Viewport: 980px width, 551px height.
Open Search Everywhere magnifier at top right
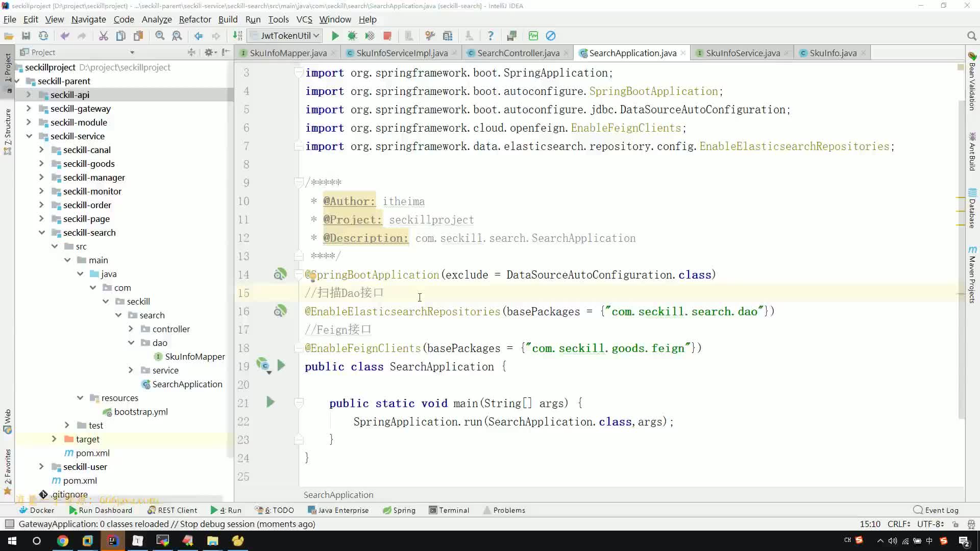tap(971, 36)
